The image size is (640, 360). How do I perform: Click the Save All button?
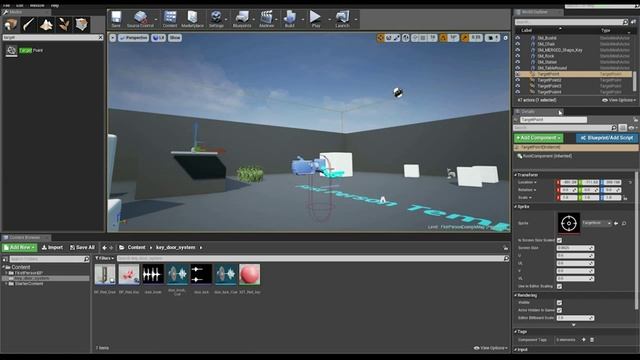(x=82, y=247)
